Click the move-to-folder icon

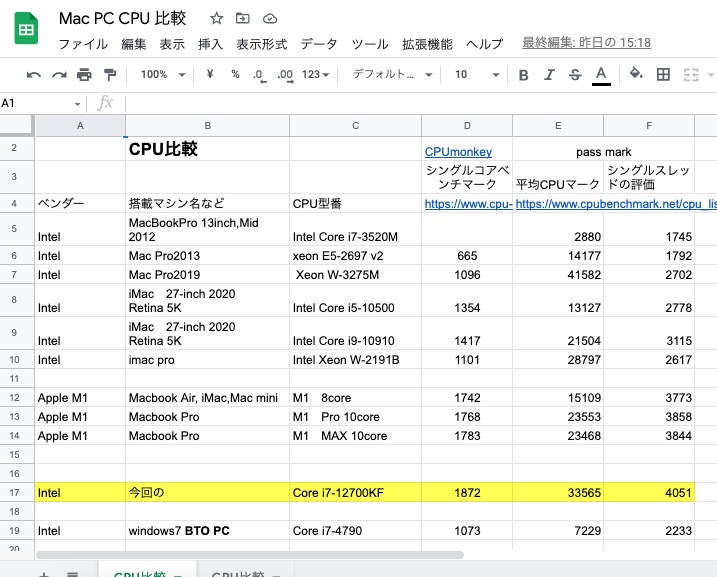coord(242,18)
